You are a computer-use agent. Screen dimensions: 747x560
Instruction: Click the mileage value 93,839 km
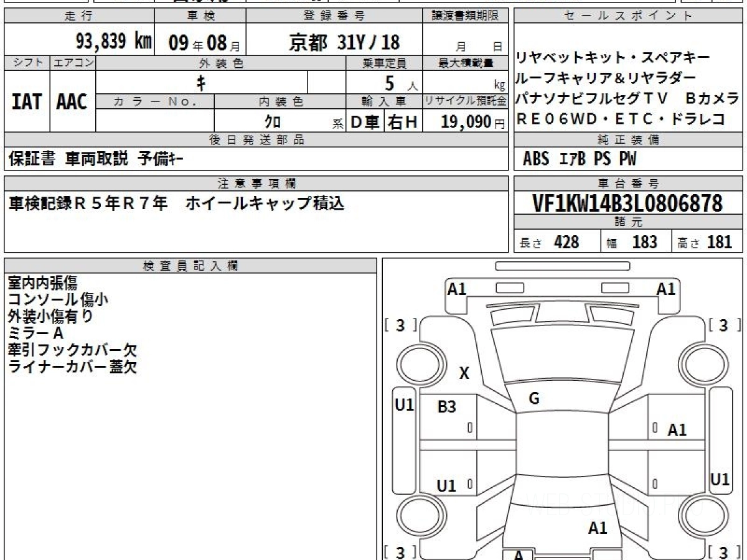pyautogui.click(x=113, y=42)
